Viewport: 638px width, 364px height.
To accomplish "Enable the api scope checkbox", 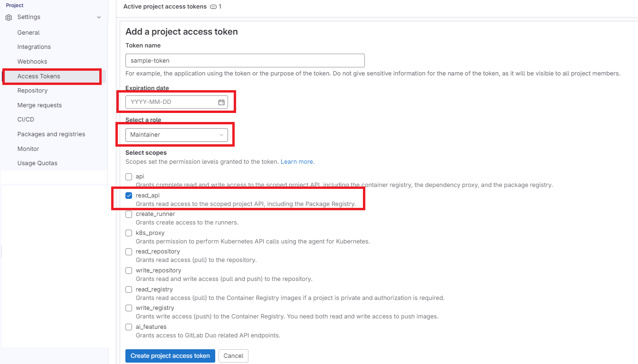I will [129, 177].
